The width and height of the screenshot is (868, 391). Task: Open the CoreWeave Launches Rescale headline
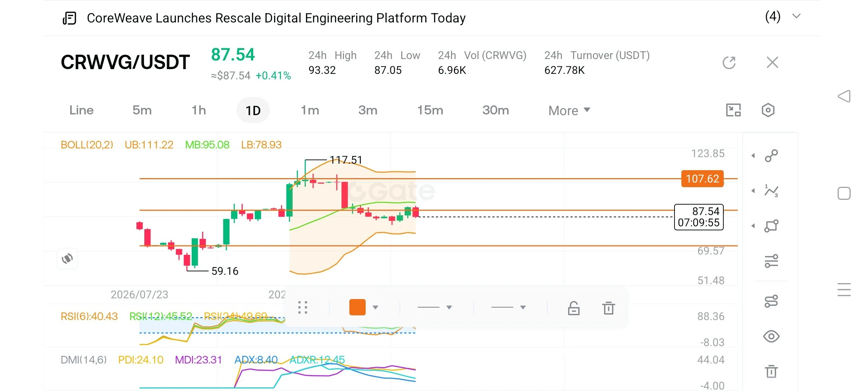pos(276,18)
